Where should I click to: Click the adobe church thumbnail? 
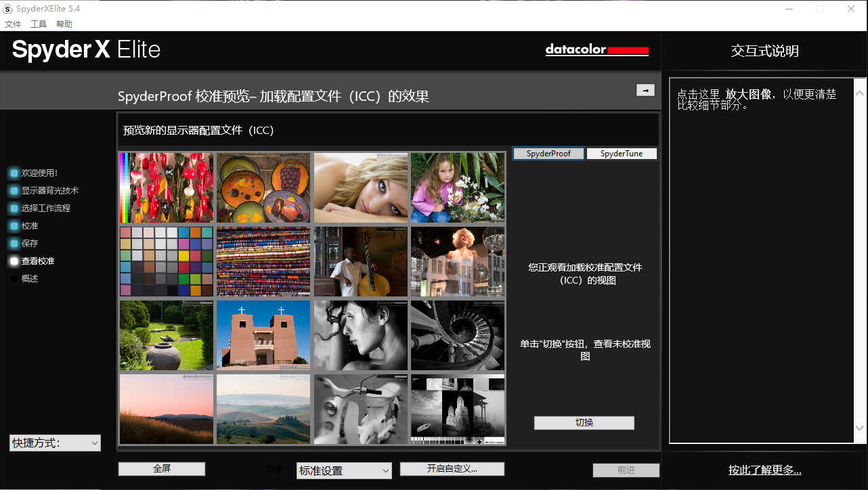(x=263, y=335)
